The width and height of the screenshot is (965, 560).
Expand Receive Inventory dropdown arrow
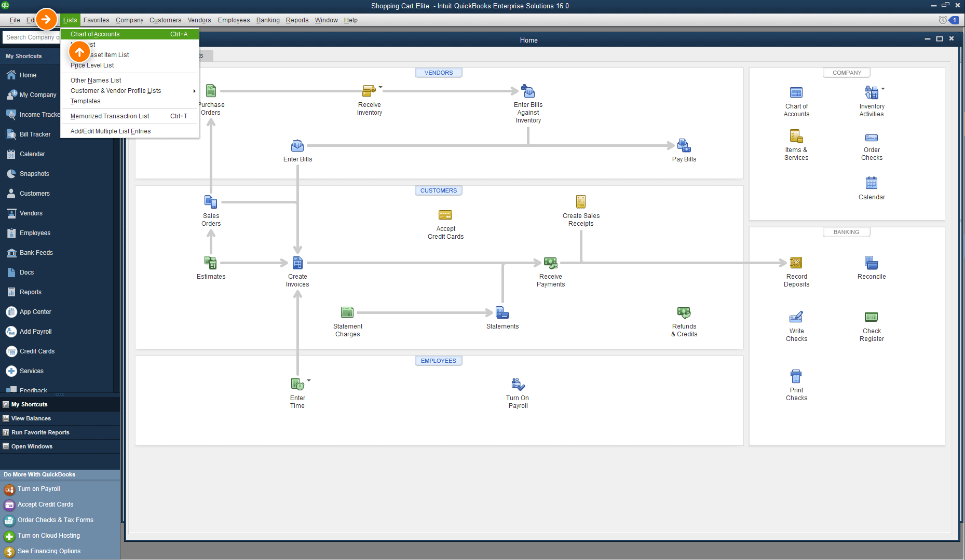[x=380, y=87]
